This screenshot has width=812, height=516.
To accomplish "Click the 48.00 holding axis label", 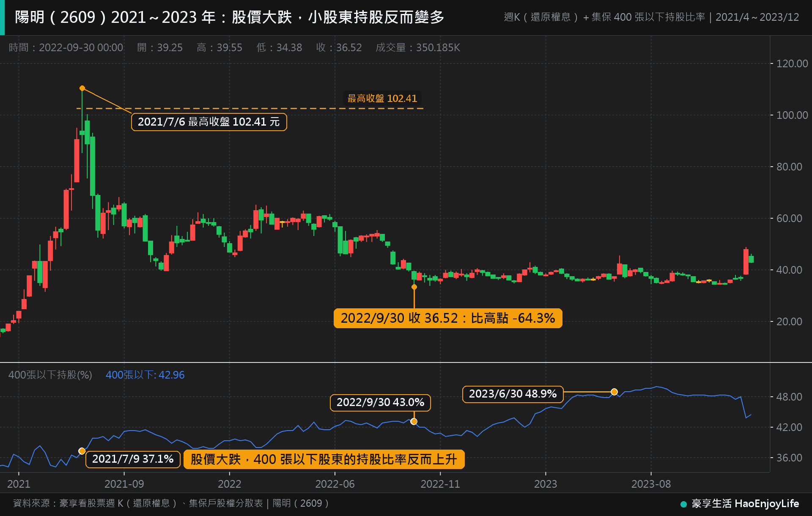I will 789,397.
